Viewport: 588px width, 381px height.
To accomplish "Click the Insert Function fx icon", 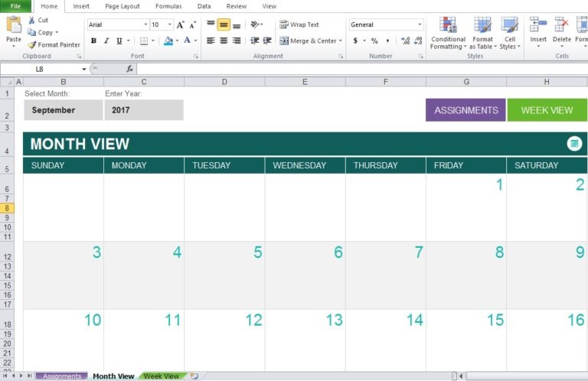I will [x=130, y=69].
